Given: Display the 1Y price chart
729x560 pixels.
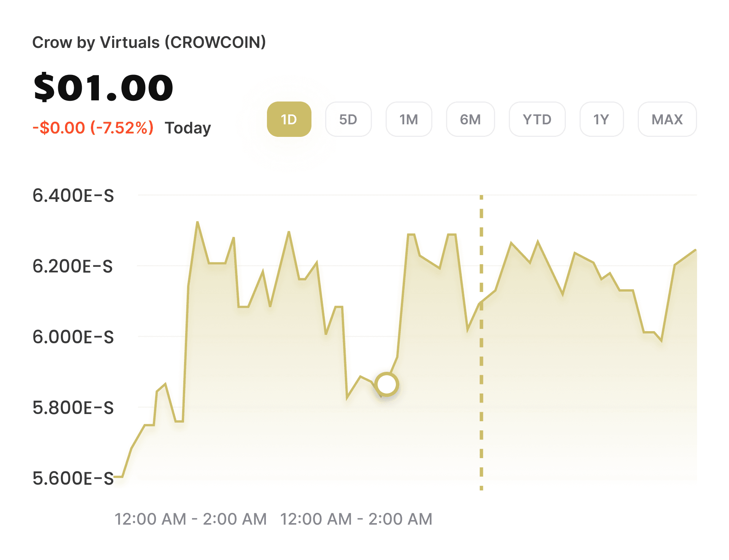Looking at the screenshot, I should pyautogui.click(x=601, y=119).
